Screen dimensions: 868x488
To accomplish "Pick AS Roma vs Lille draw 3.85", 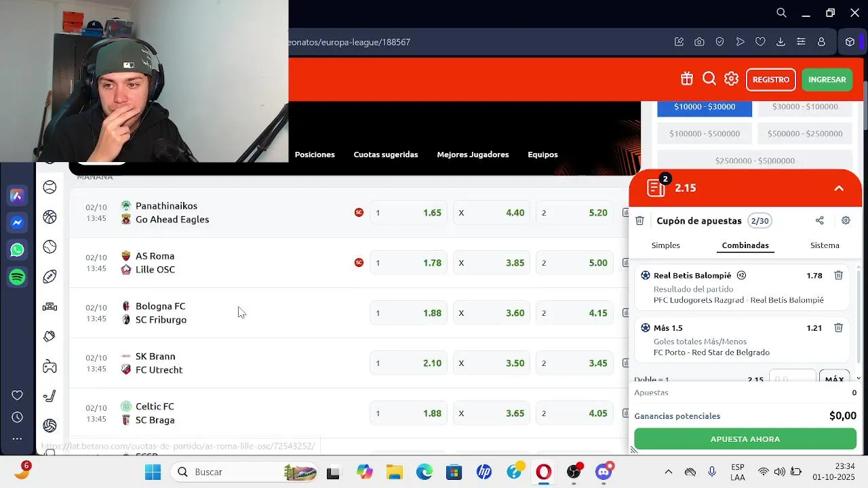I will 491,263.
